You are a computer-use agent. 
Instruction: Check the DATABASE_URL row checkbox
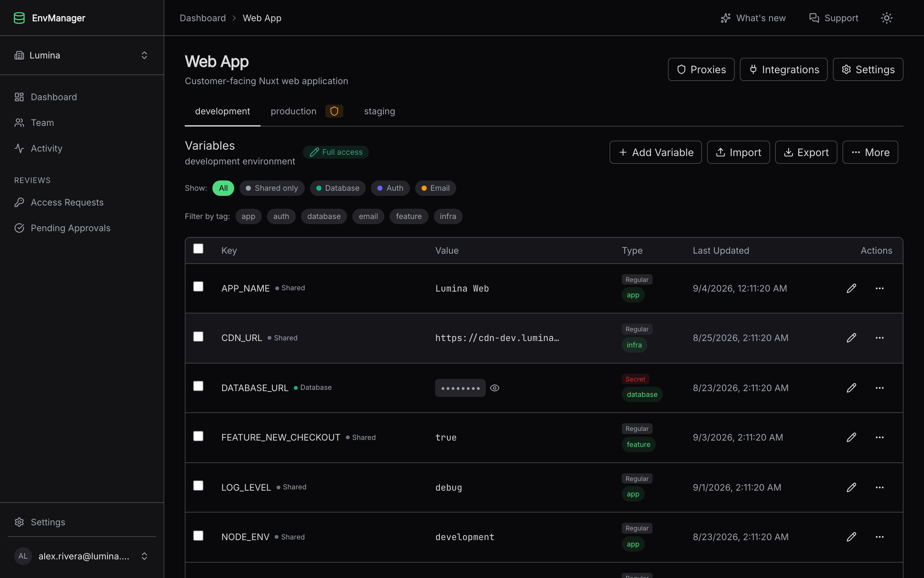(x=198, y=387)
